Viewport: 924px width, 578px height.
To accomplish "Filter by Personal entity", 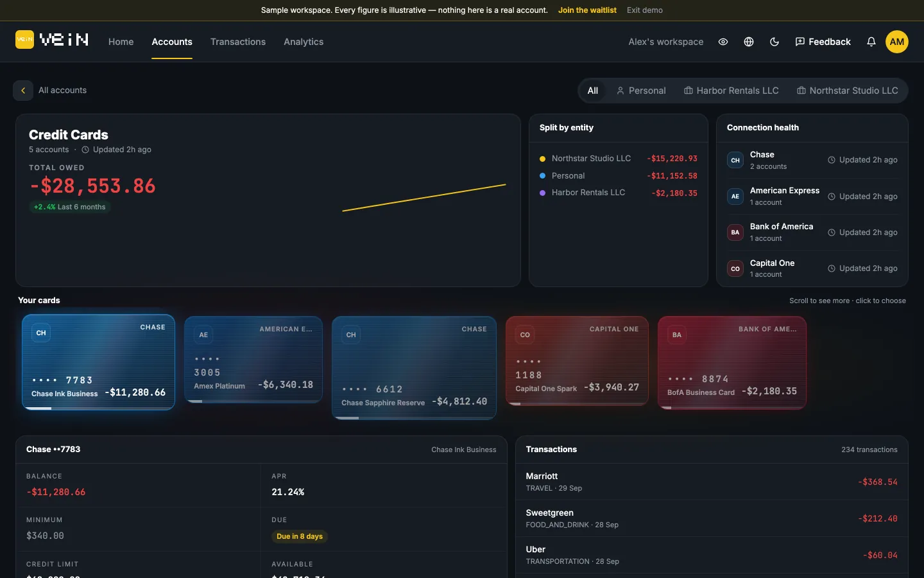I will 641,91.
